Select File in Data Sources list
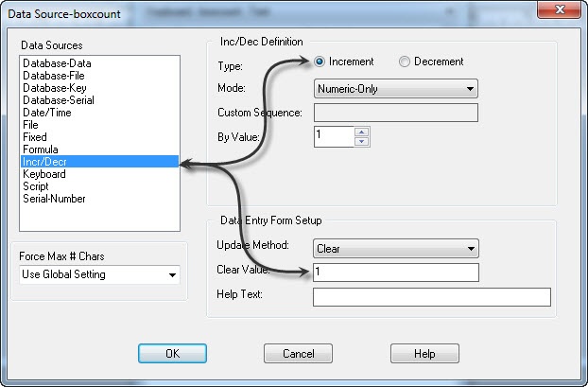Viewport: 588px width, 387px height. 99,125
